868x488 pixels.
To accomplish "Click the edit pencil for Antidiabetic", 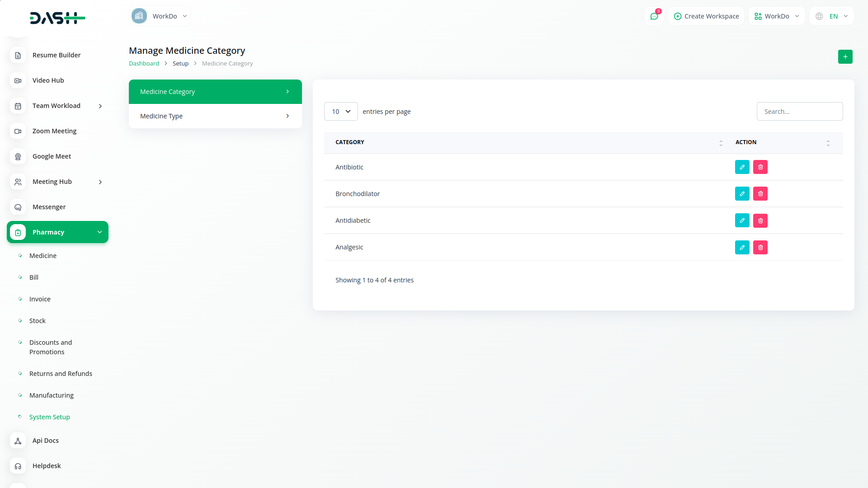I will 742,221.
